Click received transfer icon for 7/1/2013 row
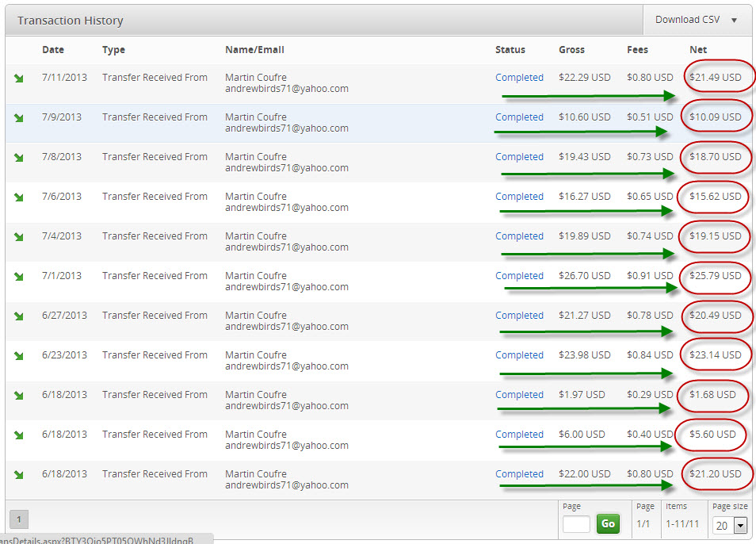The height and width of the screenshot is (544, 756). (19, 276)
